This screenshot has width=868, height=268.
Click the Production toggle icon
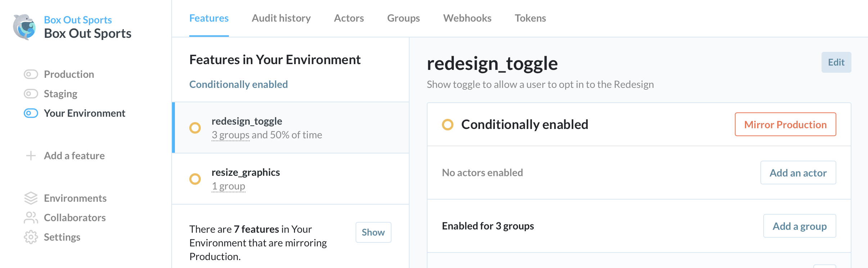click(x=31, y=74)
